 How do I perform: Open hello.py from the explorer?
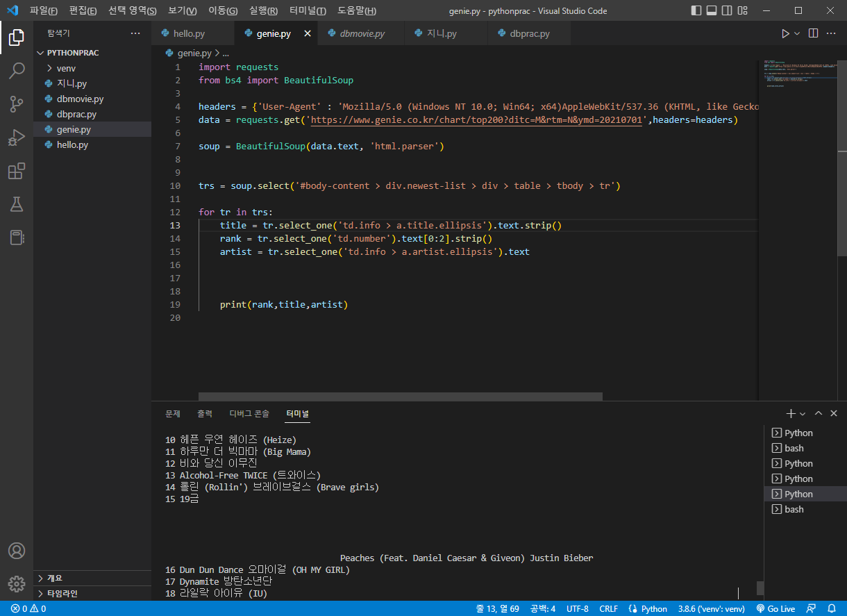click(x=92, y=144)
